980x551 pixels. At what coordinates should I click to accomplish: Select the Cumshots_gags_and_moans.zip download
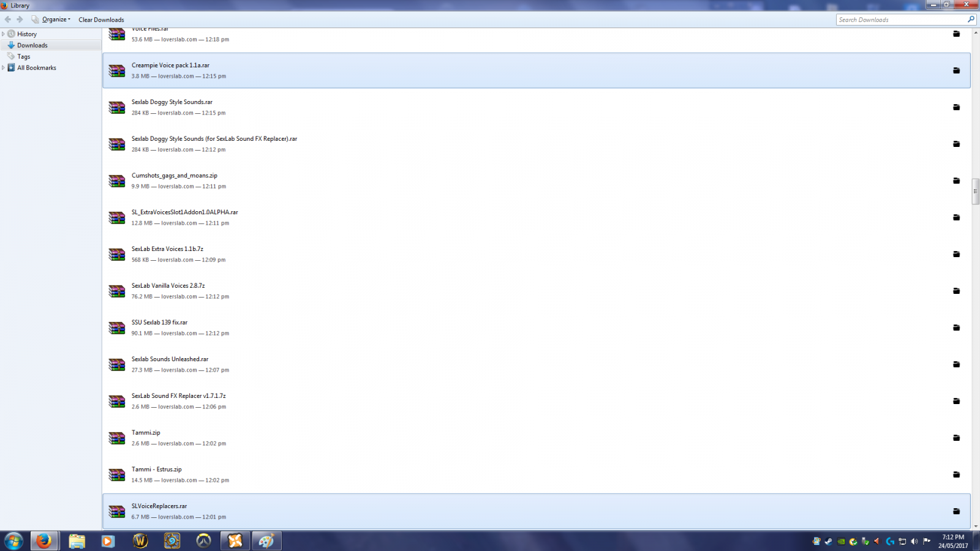pyautogui.click(x=537, y=181)
